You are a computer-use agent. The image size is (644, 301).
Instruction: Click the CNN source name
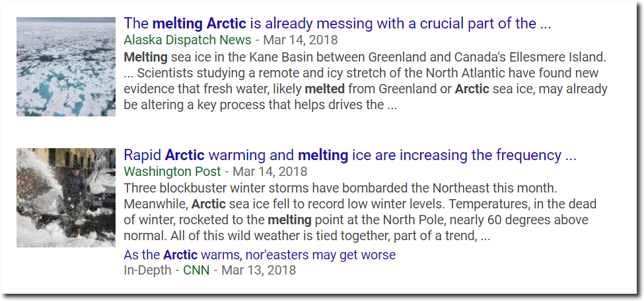point(196,270)
